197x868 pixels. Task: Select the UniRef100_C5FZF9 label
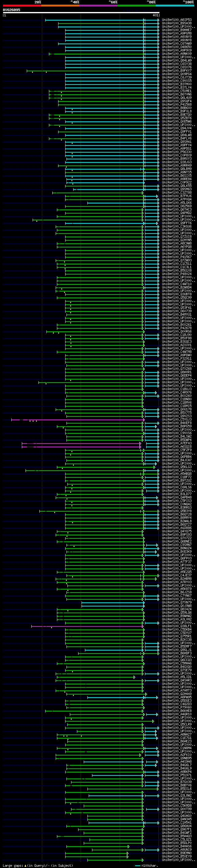(x=176, y=450)
